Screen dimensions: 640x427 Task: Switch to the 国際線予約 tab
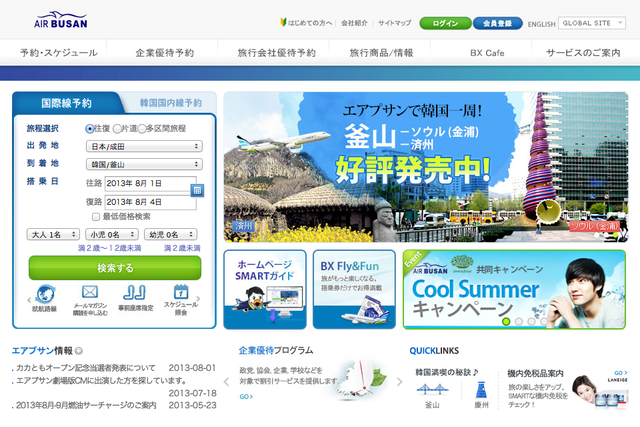(x=67, y=103)
